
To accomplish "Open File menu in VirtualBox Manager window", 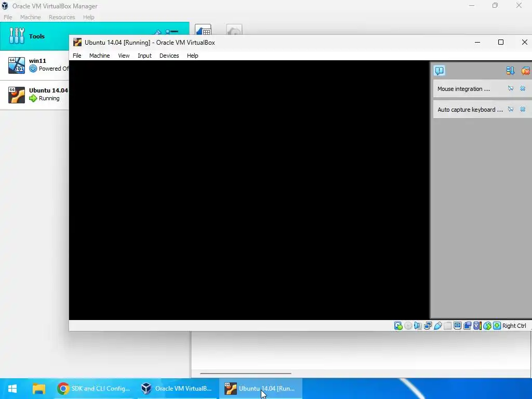I will pyautogui.click(x=8, y=17).
